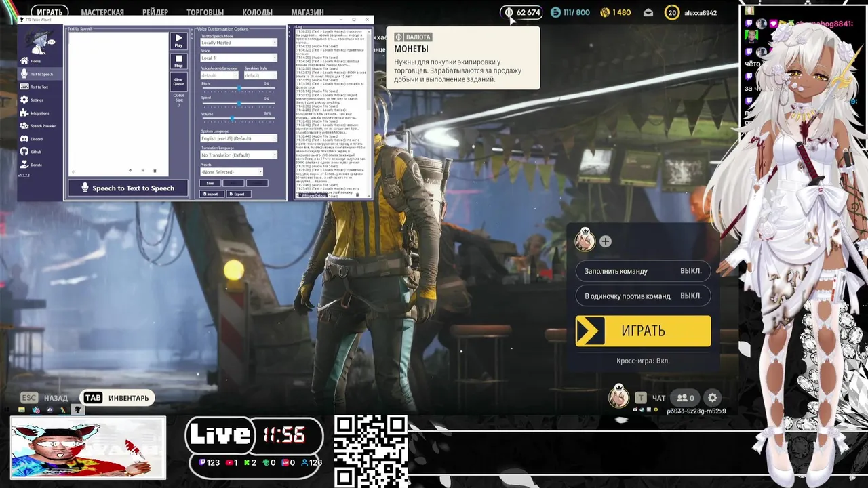Open Translation Language dropdown
Image resolution: width=868 pixels, height=488 pixels.
coord(239,155)
